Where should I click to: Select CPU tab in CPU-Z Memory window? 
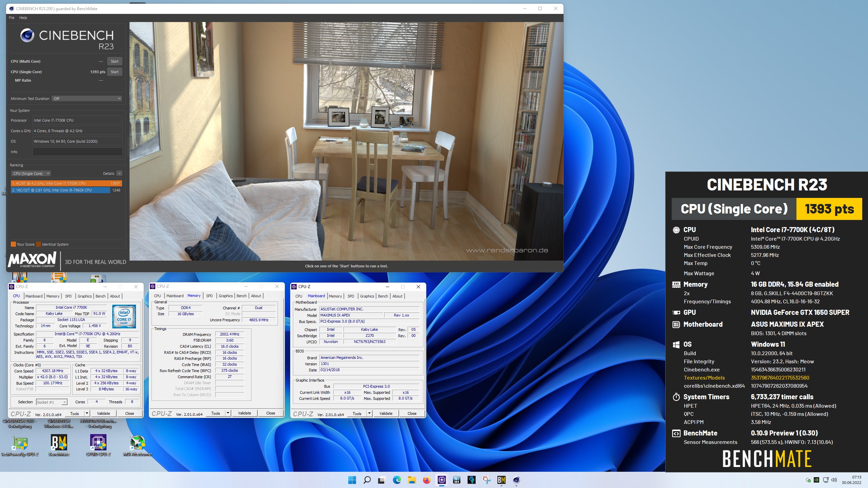click(x=157, y=296)
